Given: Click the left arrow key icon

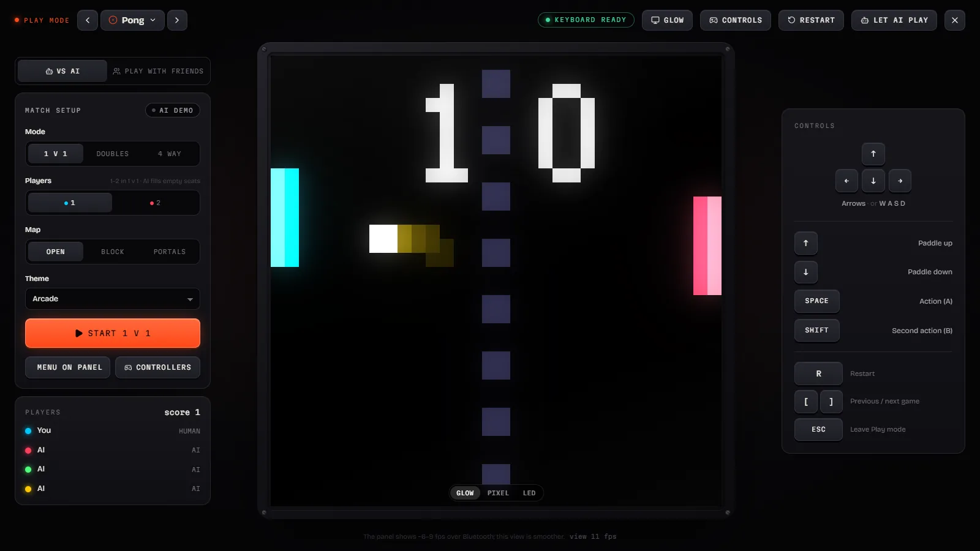Looking at the screenshot, I should coord(846,181).
